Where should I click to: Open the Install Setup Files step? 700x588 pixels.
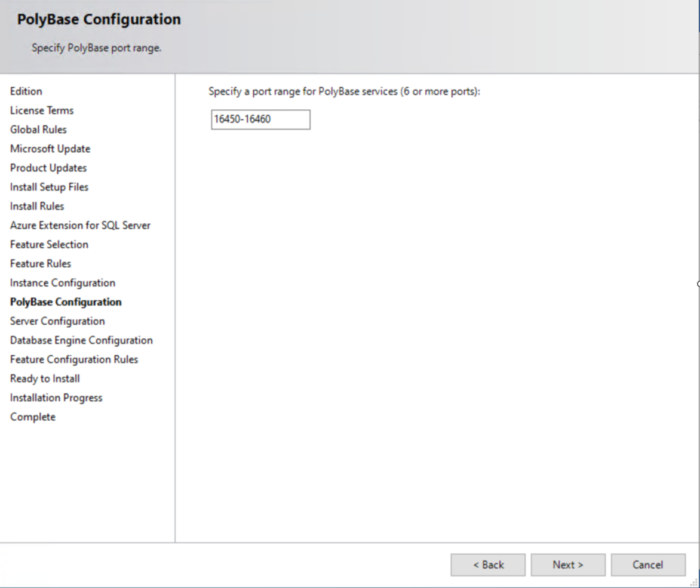49,186
